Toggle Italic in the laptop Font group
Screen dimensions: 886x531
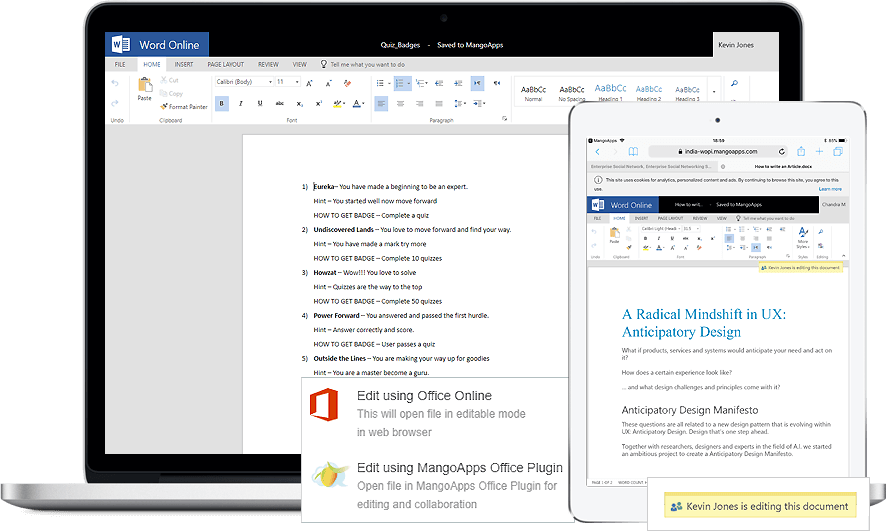(x=241, y=103)
